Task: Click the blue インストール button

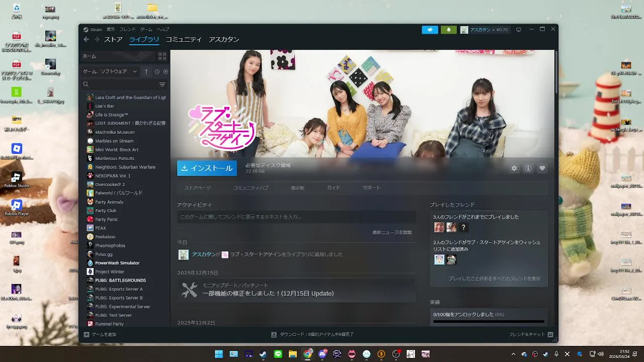Action: [207, 168]
